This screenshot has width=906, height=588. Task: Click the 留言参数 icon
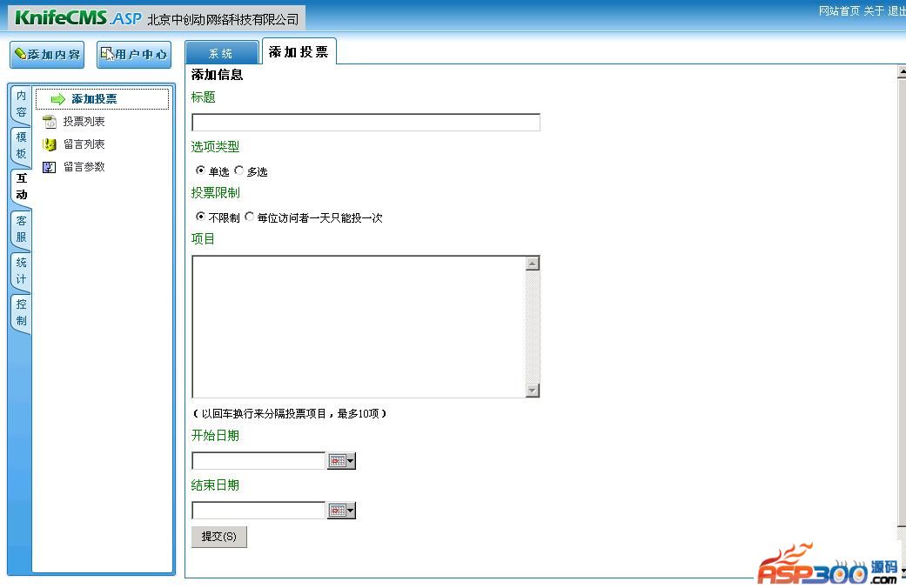click(x=50, y=167)
